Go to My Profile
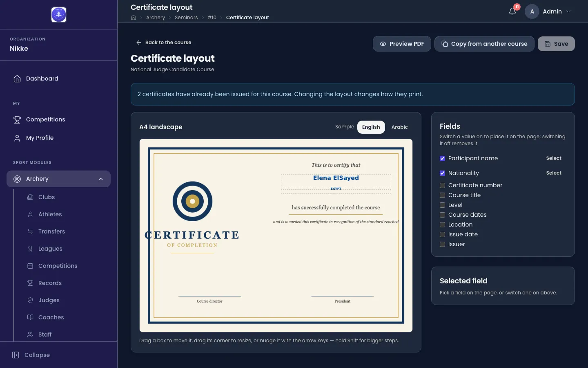This screenshot has height=368, width=588. point(58,138)
